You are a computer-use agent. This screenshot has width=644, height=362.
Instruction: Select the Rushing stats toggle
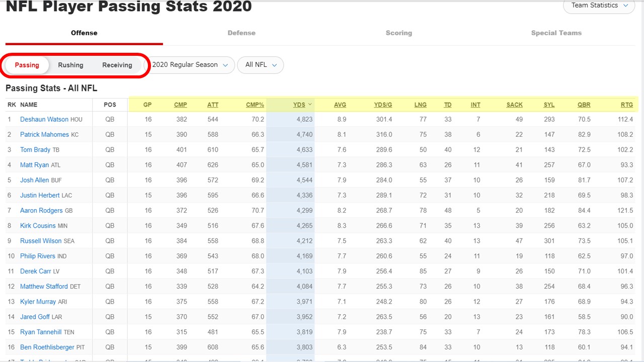click(70, 65)
